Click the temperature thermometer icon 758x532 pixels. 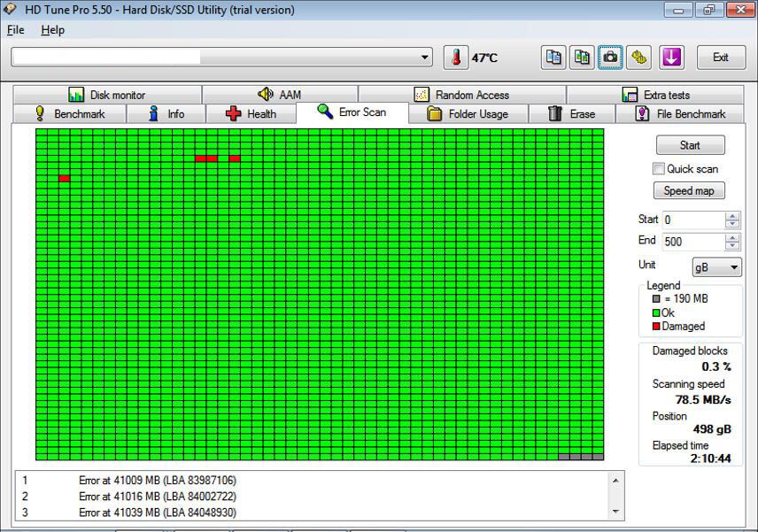456,58
